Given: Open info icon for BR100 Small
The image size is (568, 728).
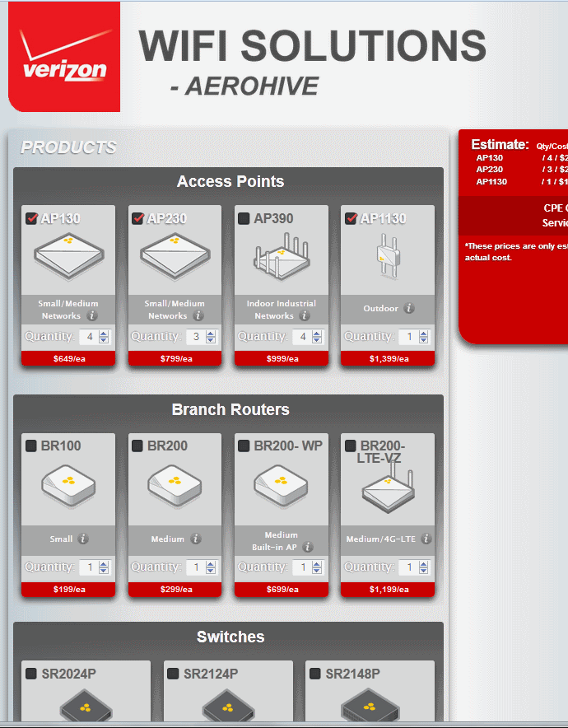Looking at the screenshot, I should pos(83,539).
